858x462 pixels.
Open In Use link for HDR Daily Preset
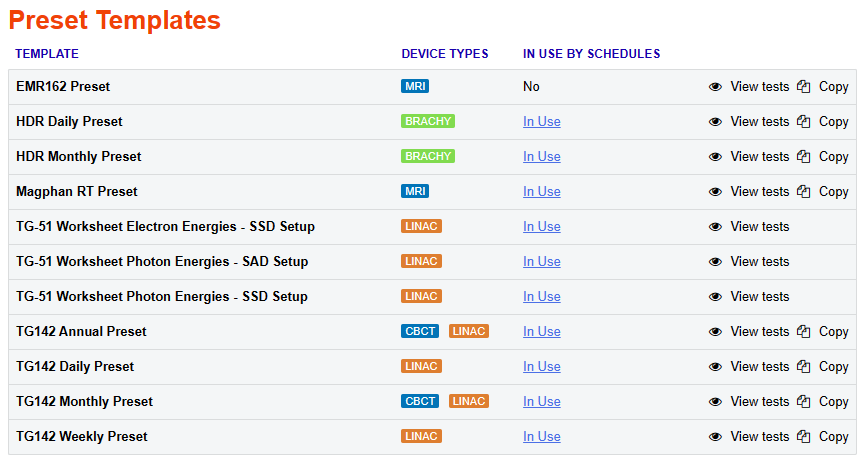(x=541, y=122)
